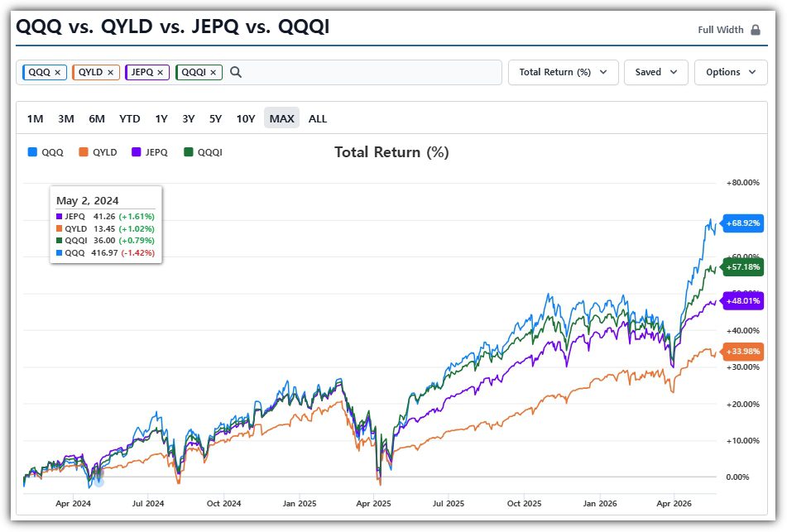Click the Full Width lock icon

tap(756, 30)
